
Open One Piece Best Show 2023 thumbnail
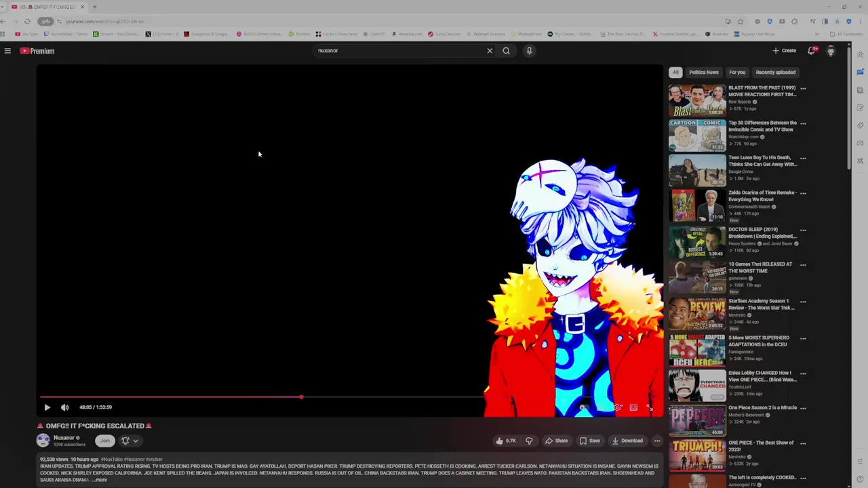click(697, 456)
